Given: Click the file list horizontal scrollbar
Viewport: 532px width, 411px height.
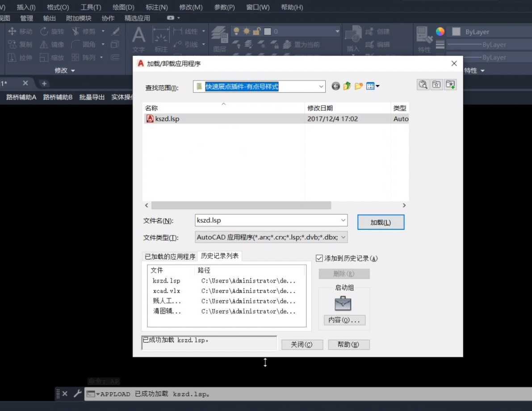Looking at the screenshot, I should click(241, 205).
